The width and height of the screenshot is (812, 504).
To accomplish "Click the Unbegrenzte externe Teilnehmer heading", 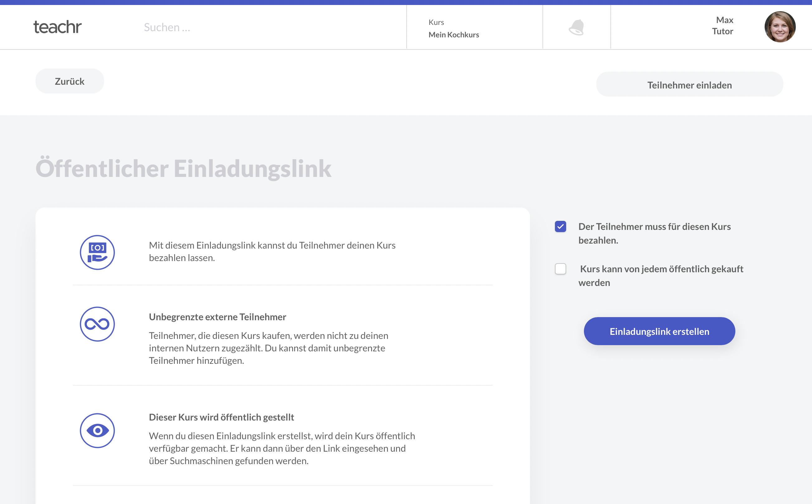I will (x=217, y=317).
